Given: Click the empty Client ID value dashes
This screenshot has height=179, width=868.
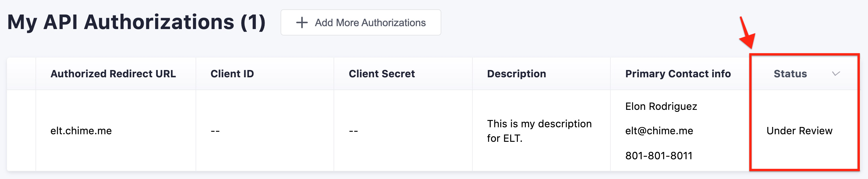Looking at the screenshot, I should tap(215, 131).
